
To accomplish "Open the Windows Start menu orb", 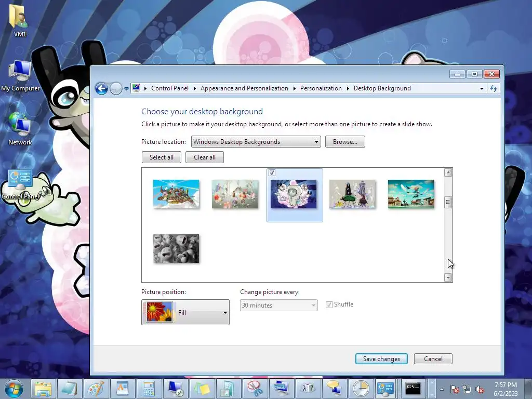I will click(14, 389).
